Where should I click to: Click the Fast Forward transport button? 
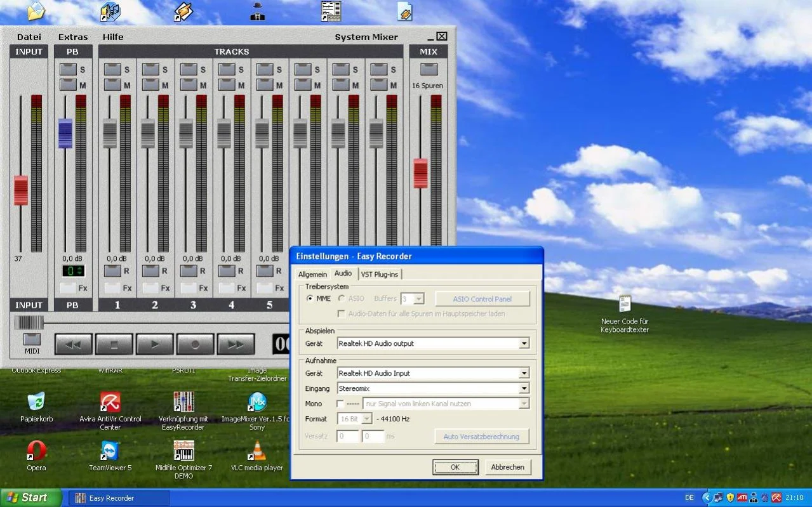click(236, 344)
